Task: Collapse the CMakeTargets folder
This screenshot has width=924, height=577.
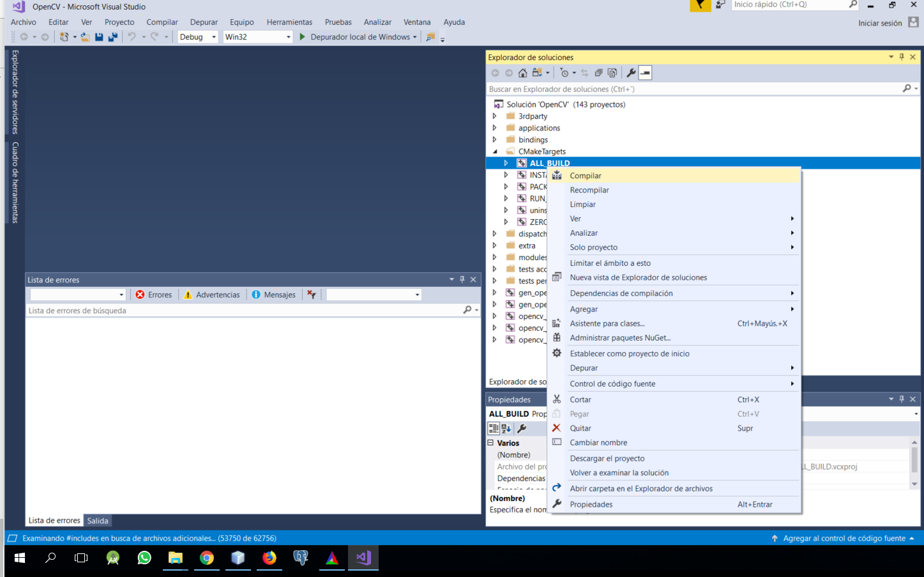Action: coord(495,151)
